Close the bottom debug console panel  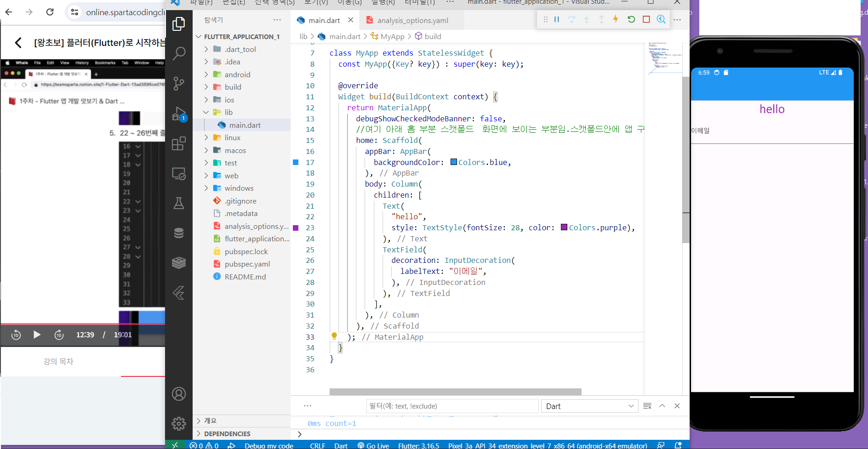(x=677, y=406)
